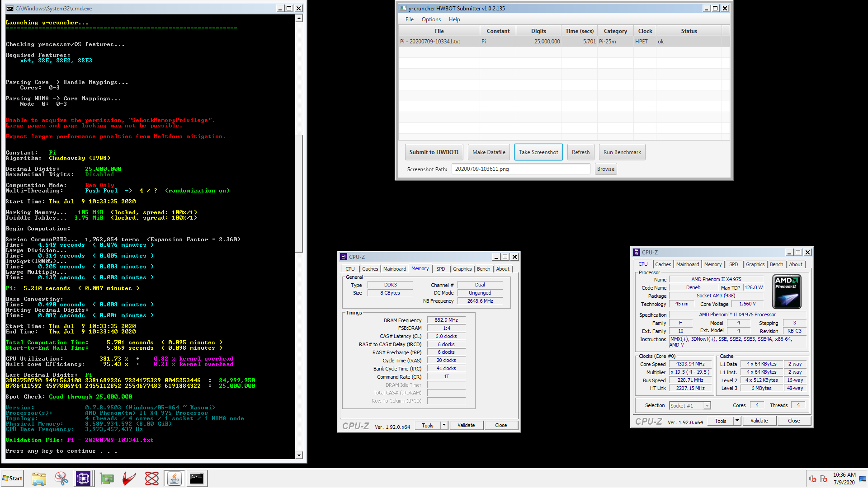The image size is (868, 488).
Task: Expand Tools dropdown arrow in CPU-Z Memory window
Action: click(444, 425)
